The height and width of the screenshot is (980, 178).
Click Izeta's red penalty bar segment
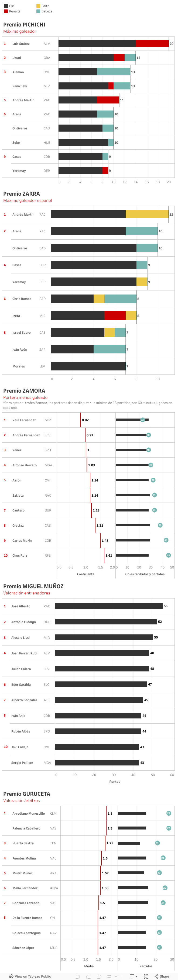point(115,315)
